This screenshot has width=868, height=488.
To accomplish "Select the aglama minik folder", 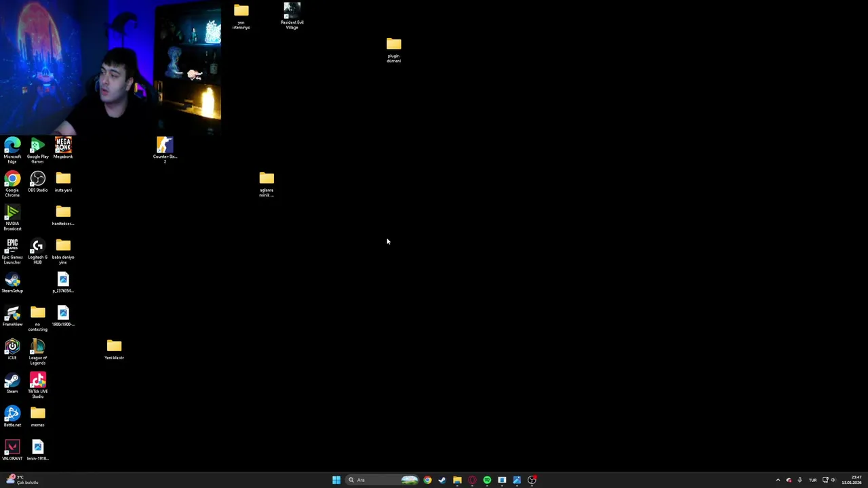I will tap(267, 184).
